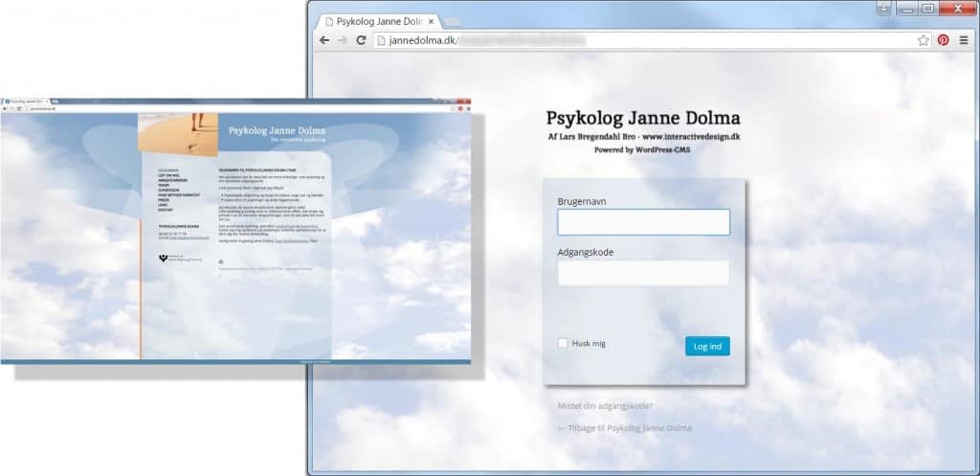Minimize the login browser window

click(907, 8)
